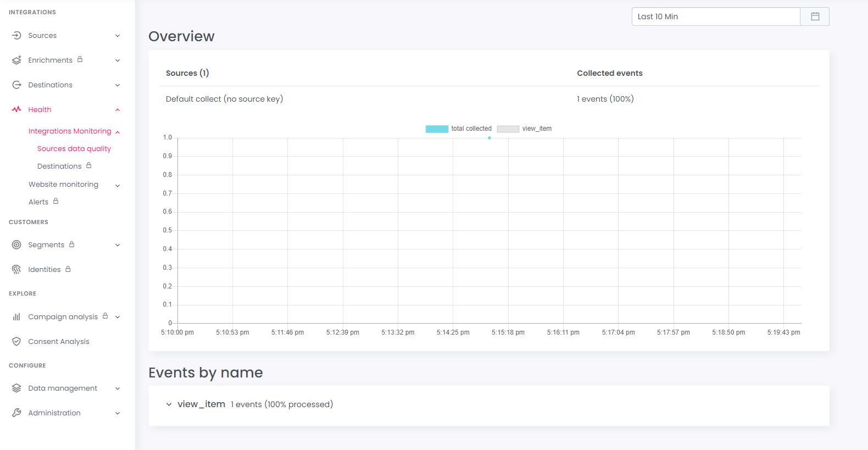This screenshot has width=868, height=450.
Task: Click lock icon beside Destinations under Integrations Monitoring
Action: click(x=88, y=165)
